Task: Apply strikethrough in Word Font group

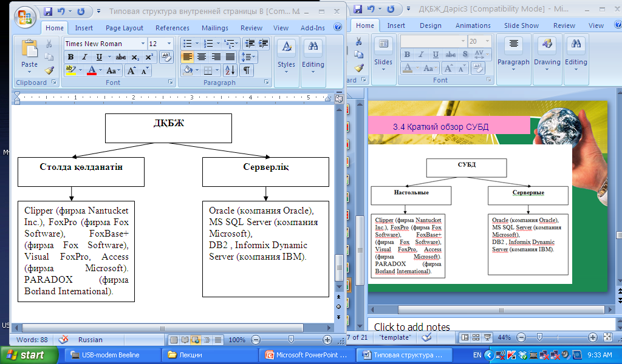Action: 121,58
